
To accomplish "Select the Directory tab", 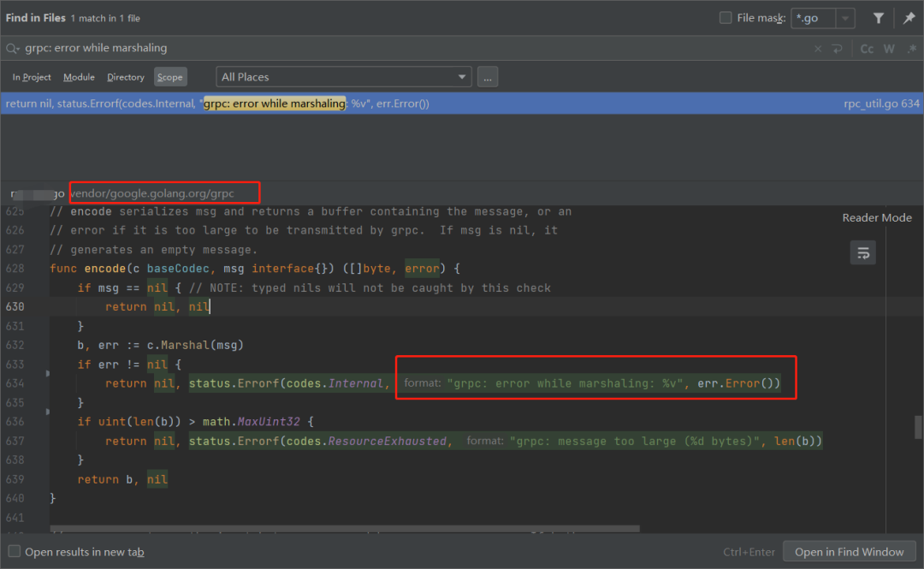I will [126, 77].
